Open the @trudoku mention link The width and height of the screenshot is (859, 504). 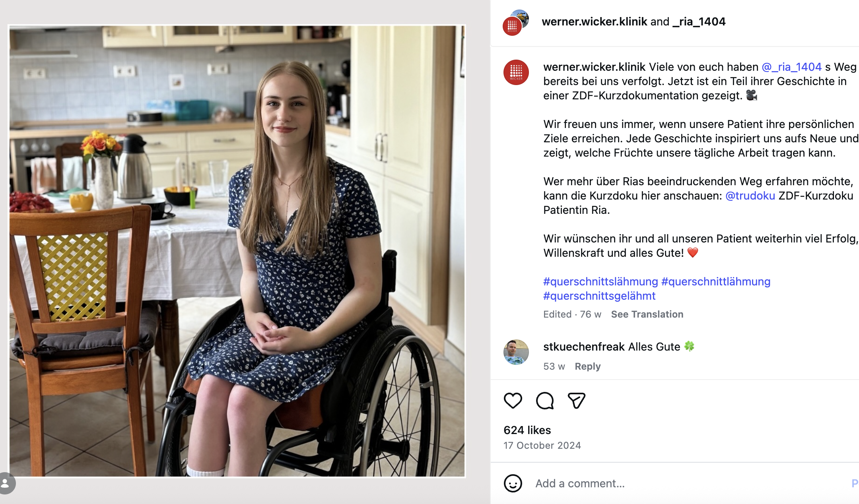pos(750,196)
